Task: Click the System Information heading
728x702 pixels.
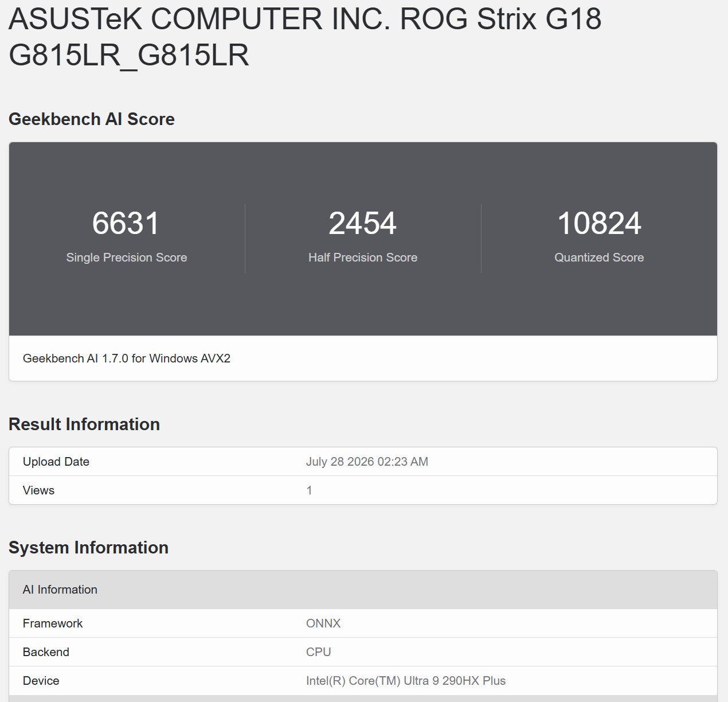Action: pos(88,547)
